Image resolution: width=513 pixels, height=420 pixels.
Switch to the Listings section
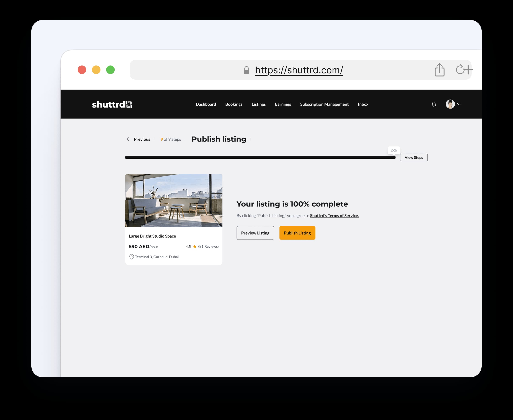259,104
